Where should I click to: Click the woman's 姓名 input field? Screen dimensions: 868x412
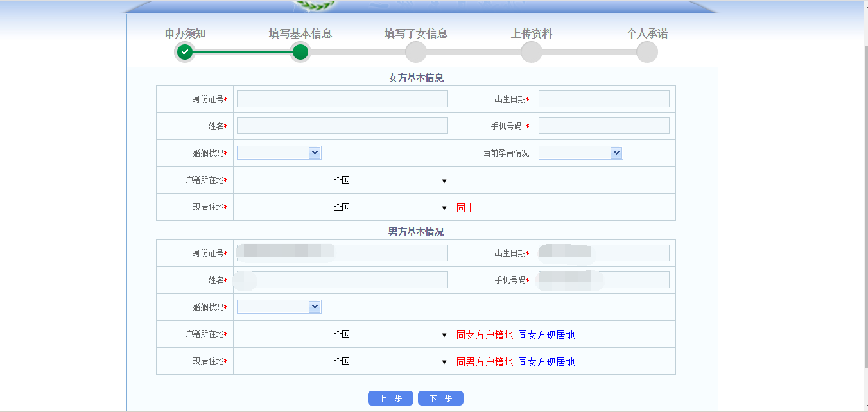coord(342,125)
